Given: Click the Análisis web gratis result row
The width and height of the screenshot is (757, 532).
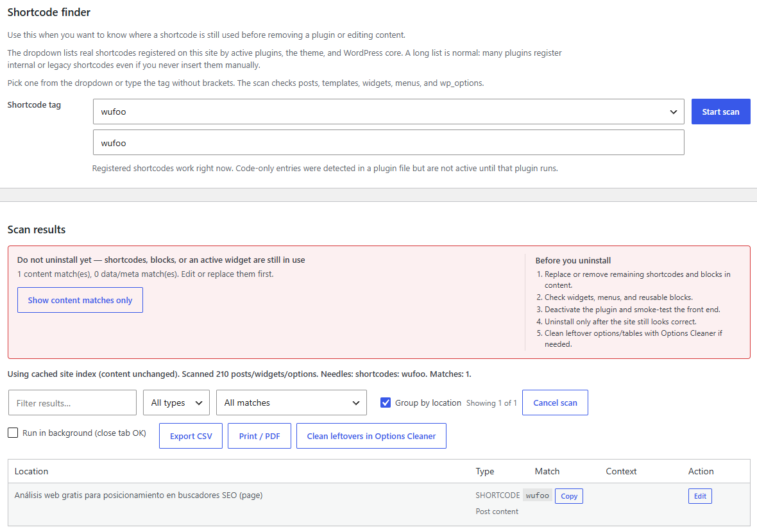Looking at the screenshot, I should coord(379,504).
